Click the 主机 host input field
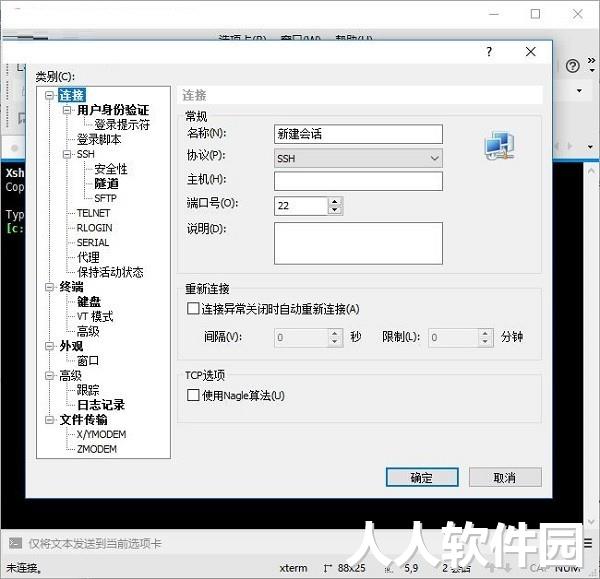The width and height of the screenshot is (600, 579). click(358, 181)
